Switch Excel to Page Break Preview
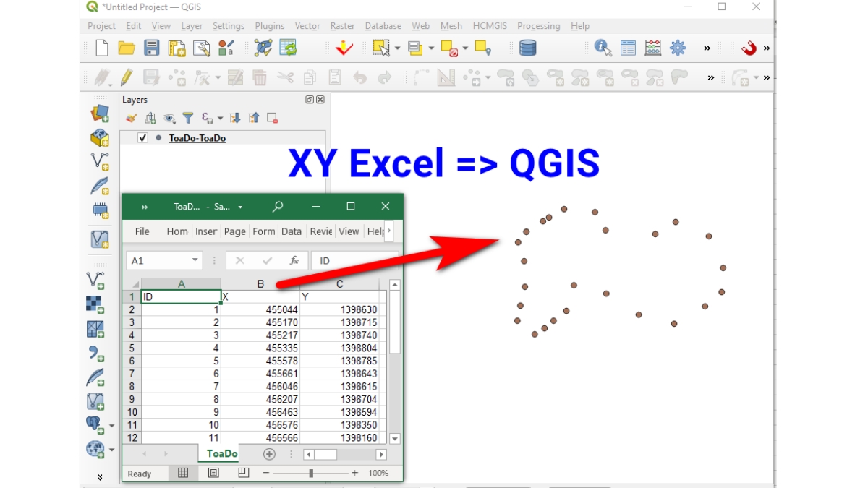Image resolution: width=868 pixels, height=488 pixels. (x=244, y=473)
